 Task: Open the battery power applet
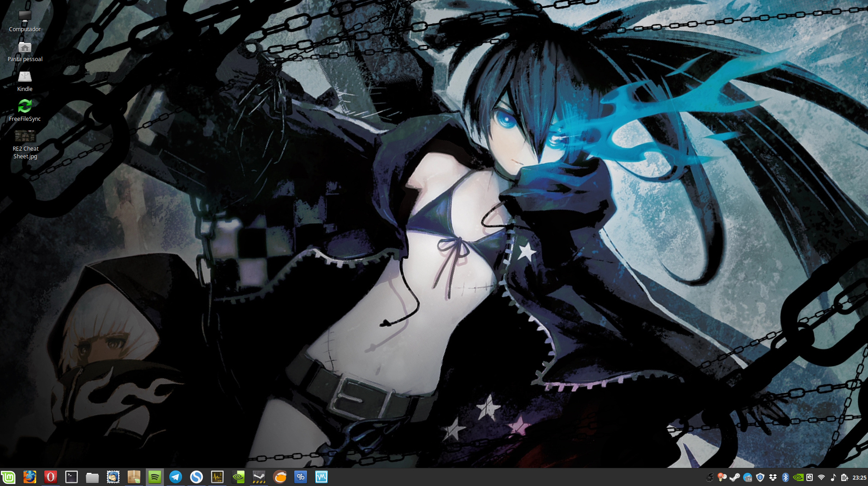pos(844,477)
